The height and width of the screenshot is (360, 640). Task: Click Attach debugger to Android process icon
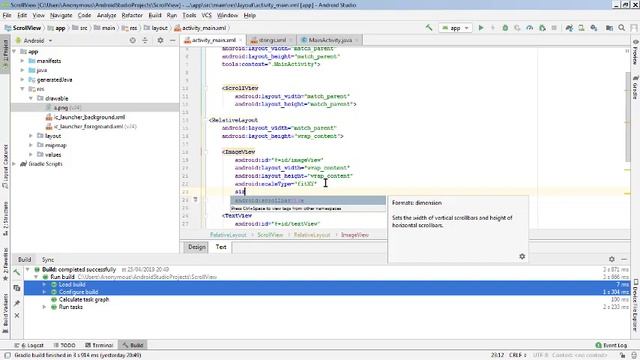click(x=542, y=28)
